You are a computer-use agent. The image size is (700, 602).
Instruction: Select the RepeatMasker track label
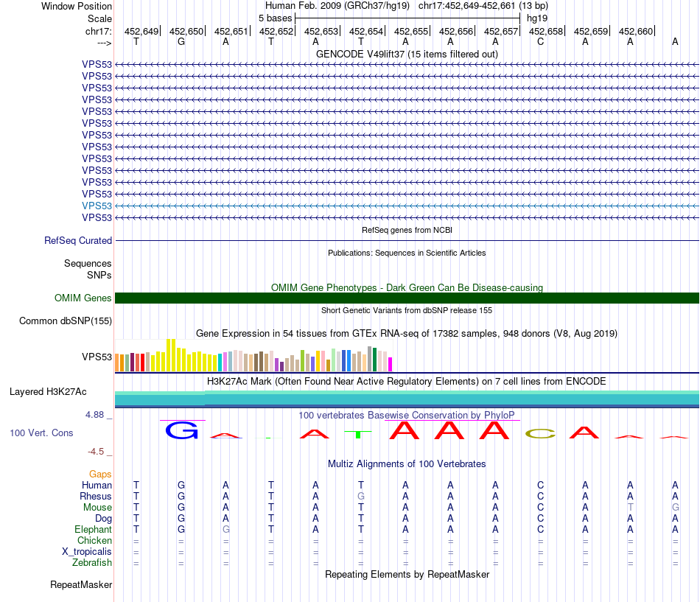[81, 584]
